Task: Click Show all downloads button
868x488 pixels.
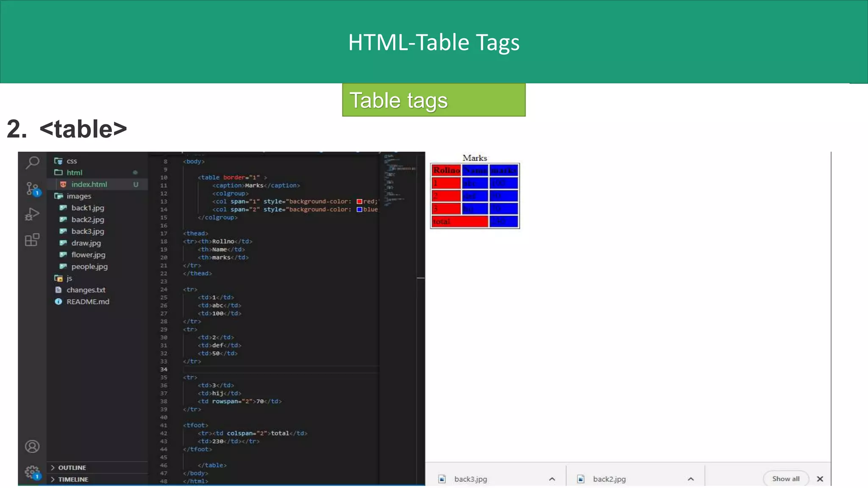Action: (786, 479)
